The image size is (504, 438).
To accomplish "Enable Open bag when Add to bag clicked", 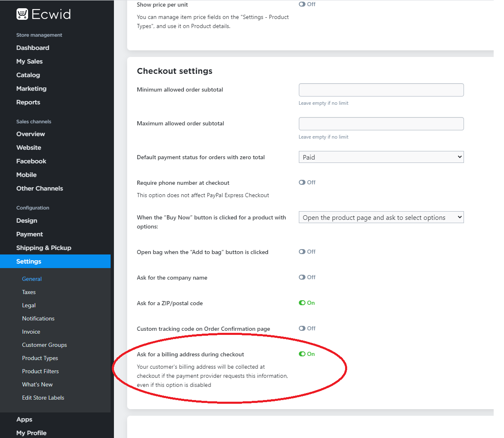I will coord(302,252).
